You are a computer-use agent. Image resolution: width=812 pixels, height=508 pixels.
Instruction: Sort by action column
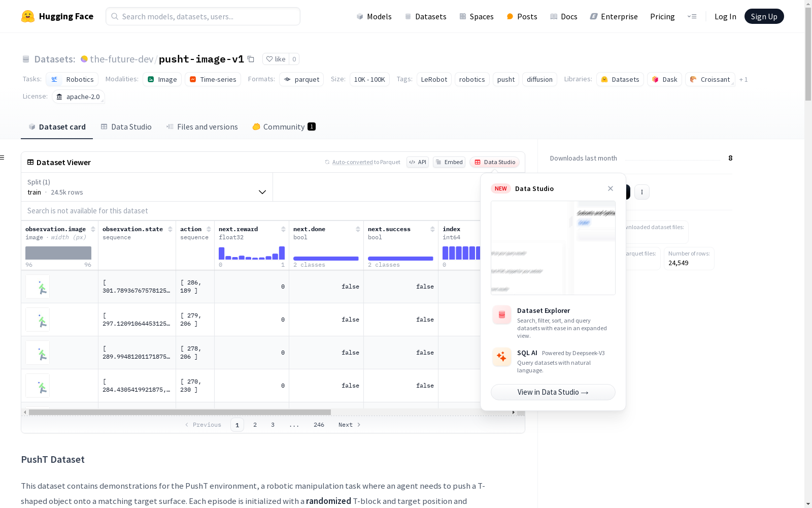[x=209, y=229]
